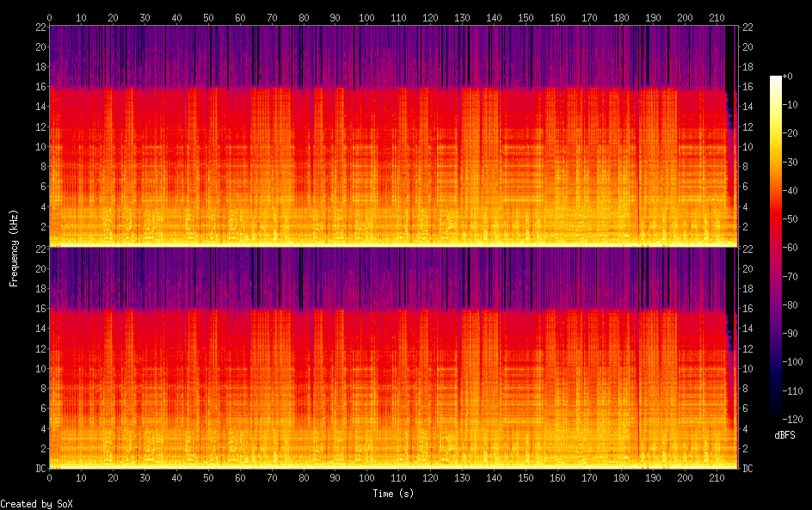
Task: Select the white top end of color bar
Action: click(776, 80)
